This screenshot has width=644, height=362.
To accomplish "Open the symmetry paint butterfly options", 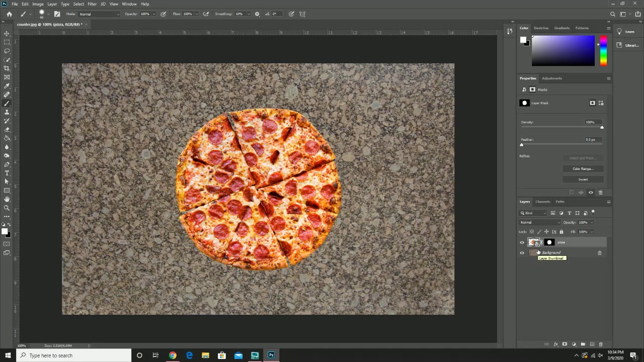I will click(x=302, y=14).
